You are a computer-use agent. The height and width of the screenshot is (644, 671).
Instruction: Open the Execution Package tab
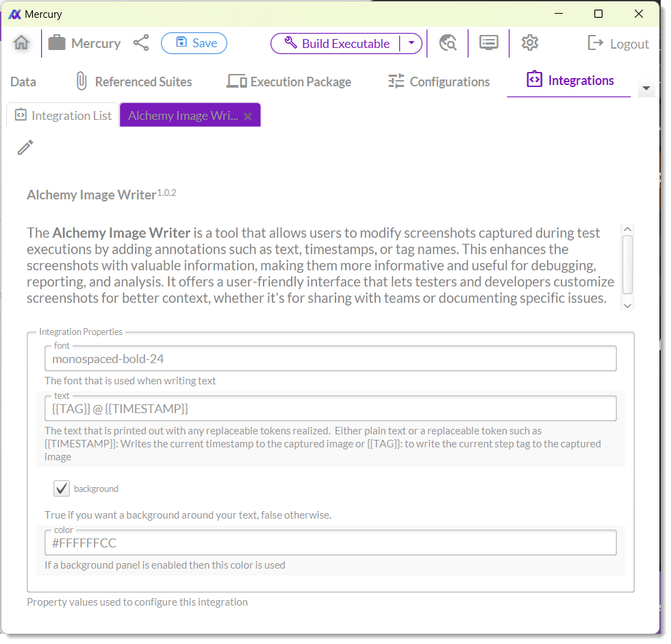click(x=289, y=82)
